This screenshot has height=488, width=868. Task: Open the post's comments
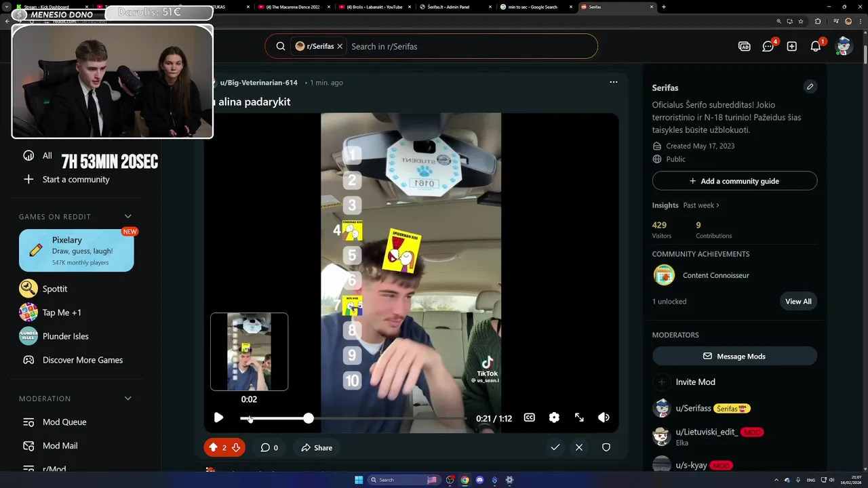(269, 447)
